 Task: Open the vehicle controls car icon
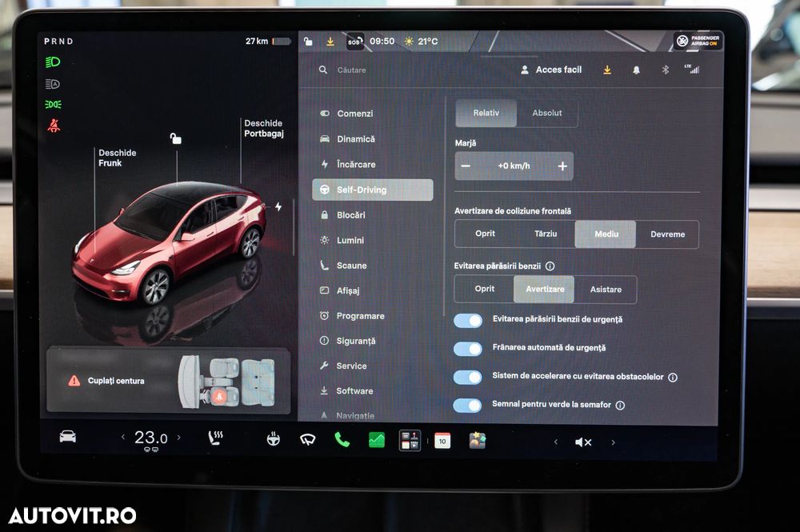click(67, 437)
